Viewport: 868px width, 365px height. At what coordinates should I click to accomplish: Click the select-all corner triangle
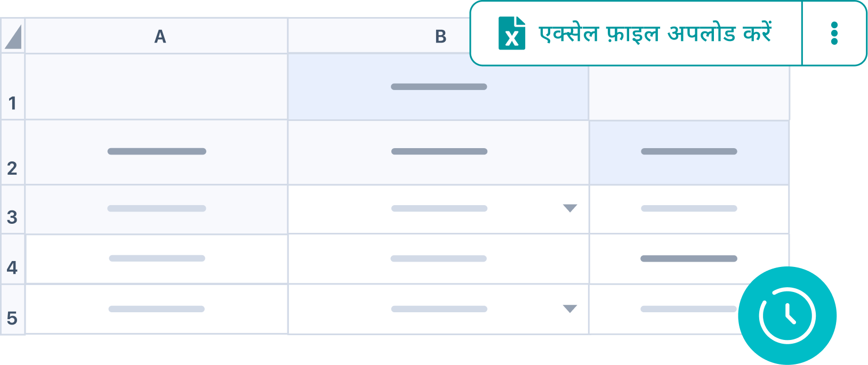tap(13, 37)
